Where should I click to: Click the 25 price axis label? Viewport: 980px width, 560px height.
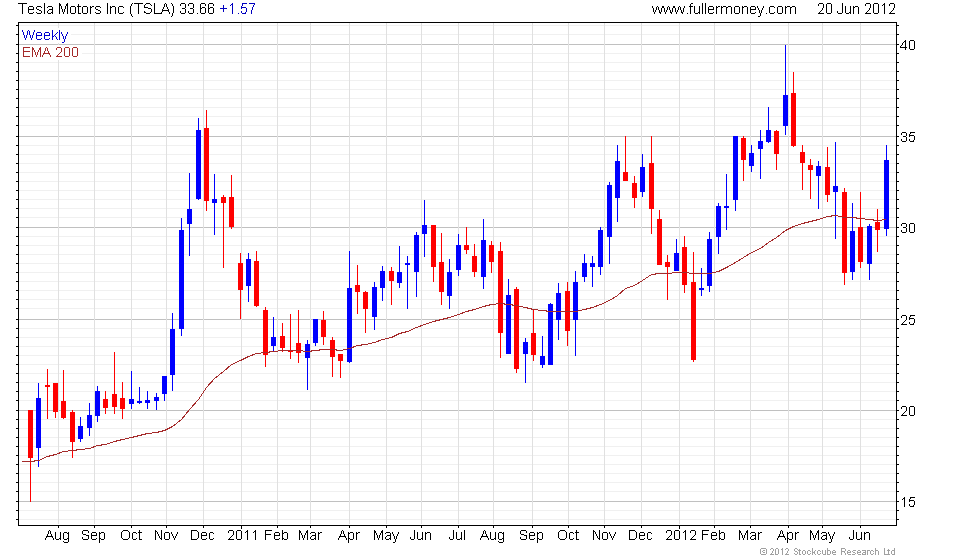point(908,320)
